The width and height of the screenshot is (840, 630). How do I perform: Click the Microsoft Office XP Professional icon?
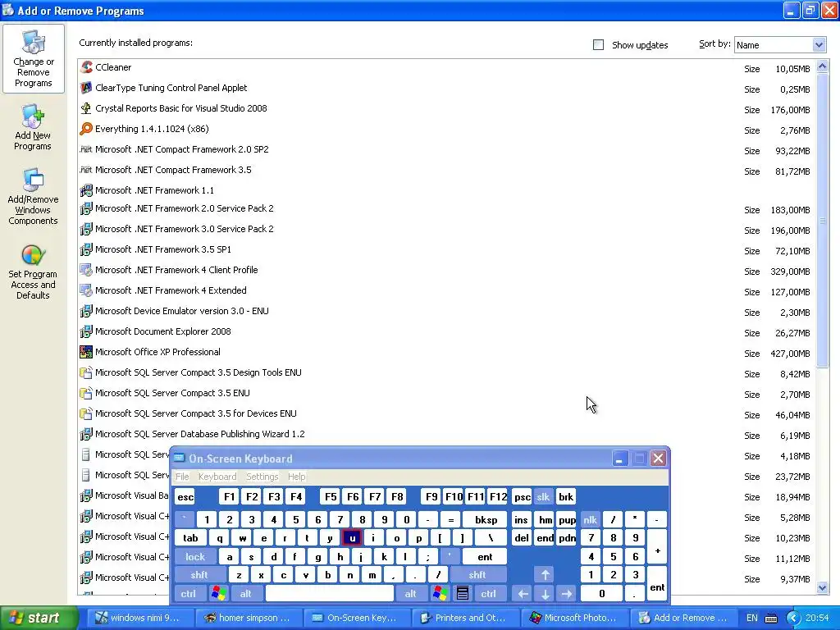85,352
